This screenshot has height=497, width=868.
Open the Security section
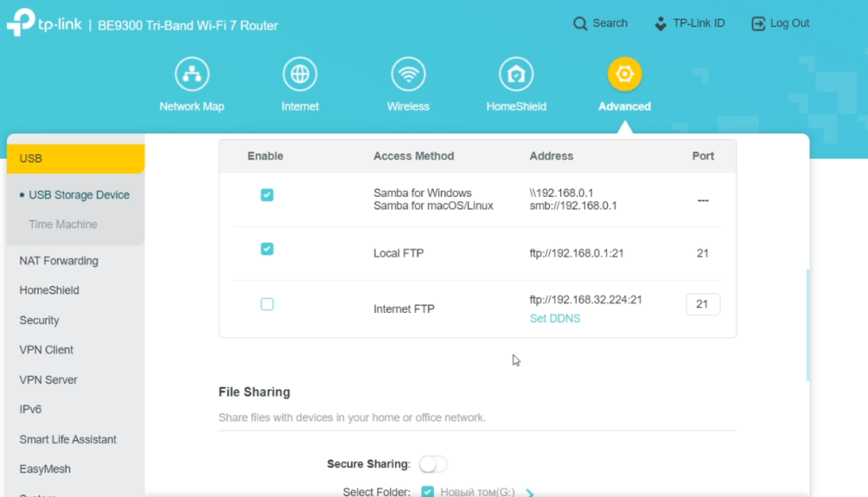coord(39,321)
